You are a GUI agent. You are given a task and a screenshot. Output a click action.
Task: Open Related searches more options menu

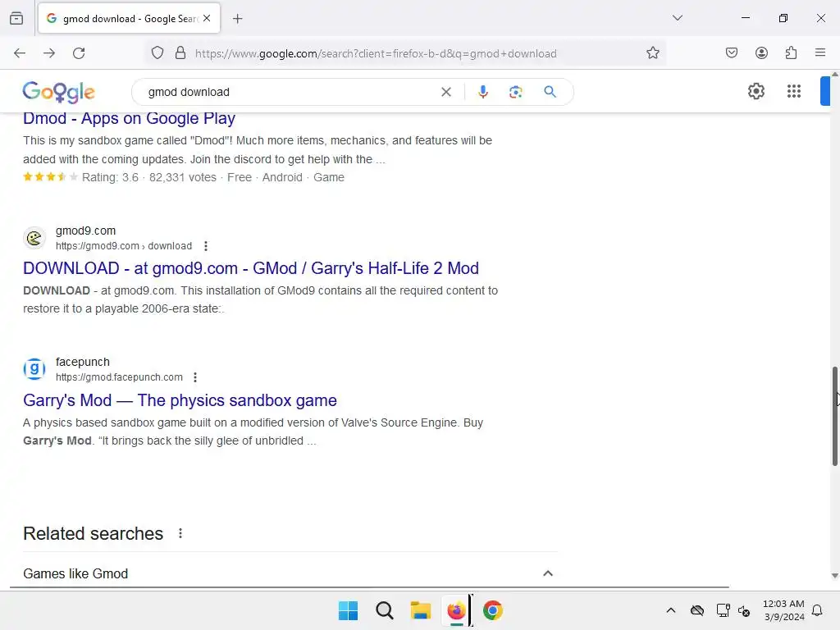(x=180, y=533)
